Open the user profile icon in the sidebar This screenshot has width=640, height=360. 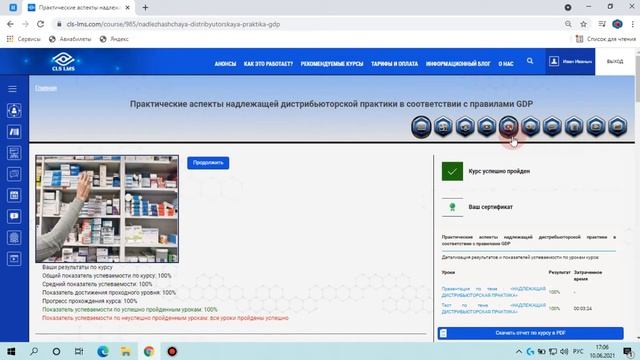pos(14,111)
